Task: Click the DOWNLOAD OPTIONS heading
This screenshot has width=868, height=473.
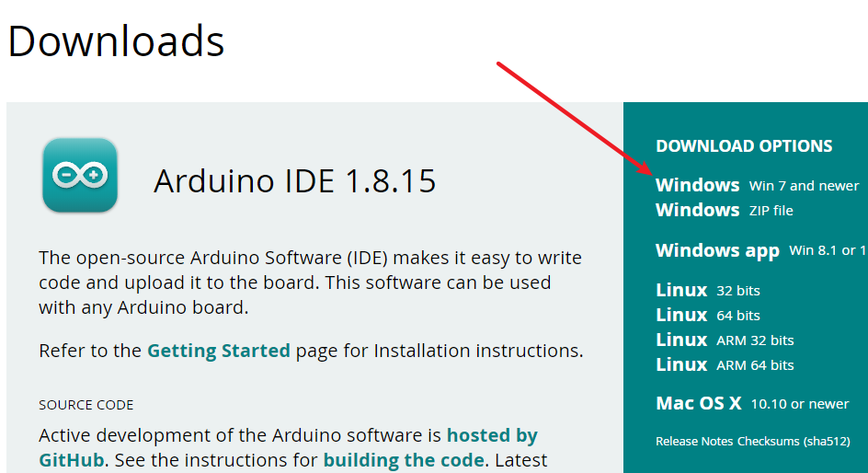Action: (744, 146)
